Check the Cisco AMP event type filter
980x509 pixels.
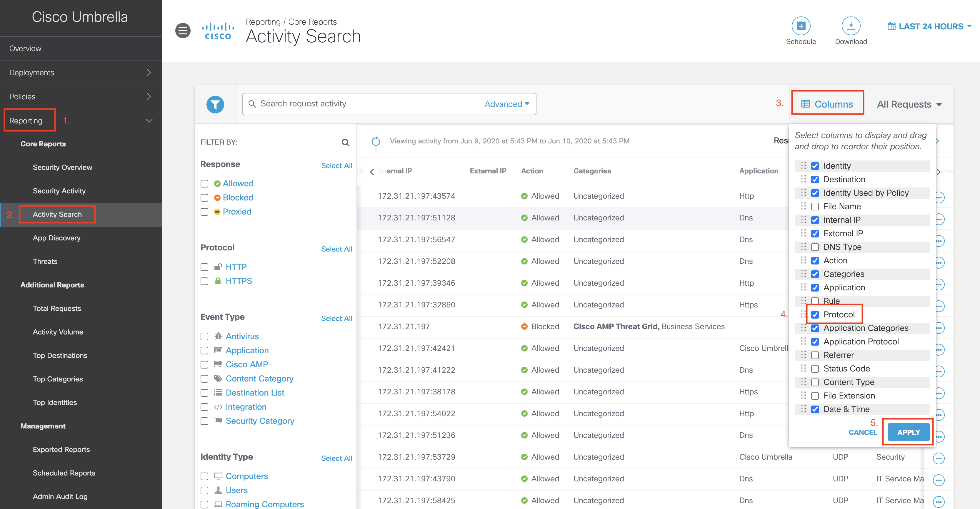[204, 364]
